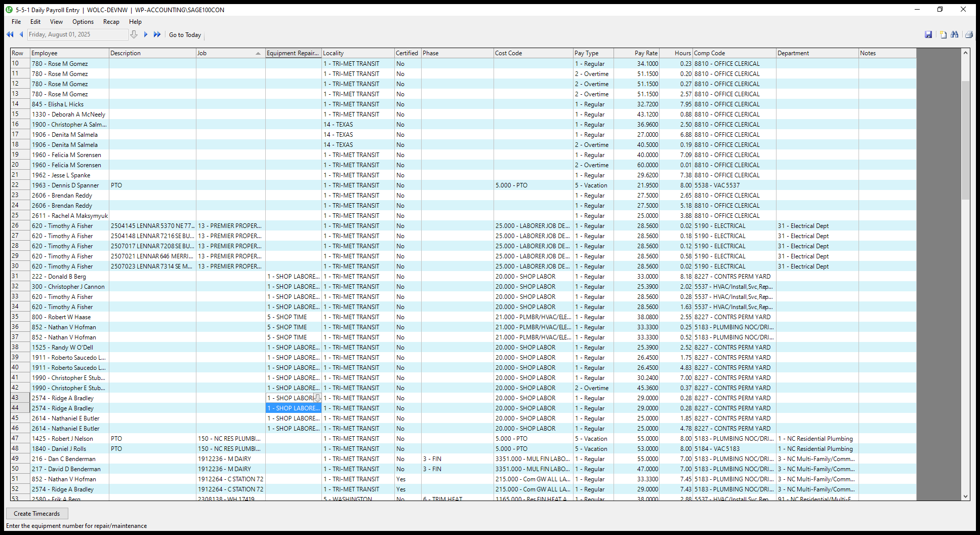Open the Recap menu
Viewport: 980px width, 535px height.
pyautogui.click(x=111, y=22)
